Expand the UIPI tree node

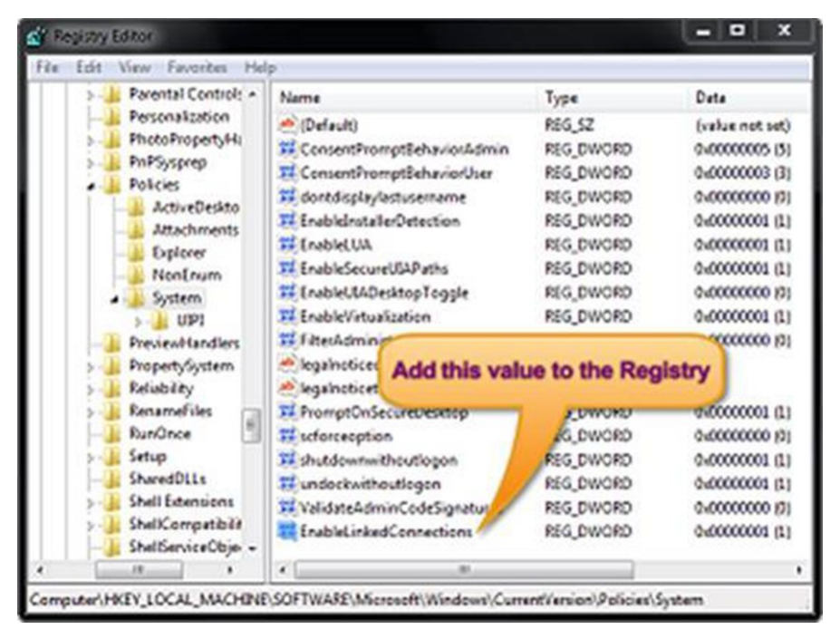click(x=139, y=321)
